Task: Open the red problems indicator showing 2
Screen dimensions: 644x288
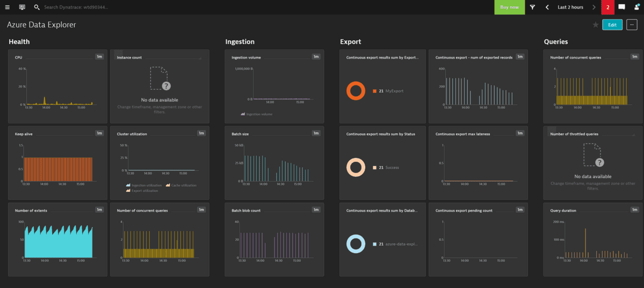Action: (x=607, y=8)
